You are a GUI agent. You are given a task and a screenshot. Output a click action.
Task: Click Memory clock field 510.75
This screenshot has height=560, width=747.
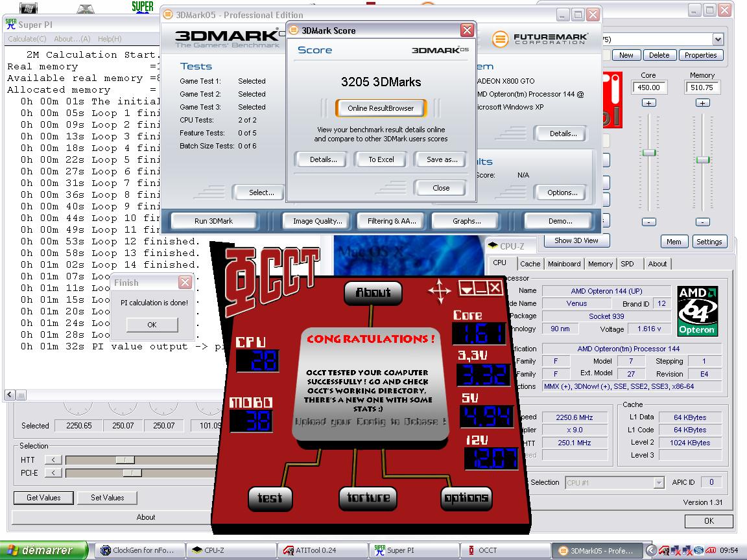click(x=702, y=87)
